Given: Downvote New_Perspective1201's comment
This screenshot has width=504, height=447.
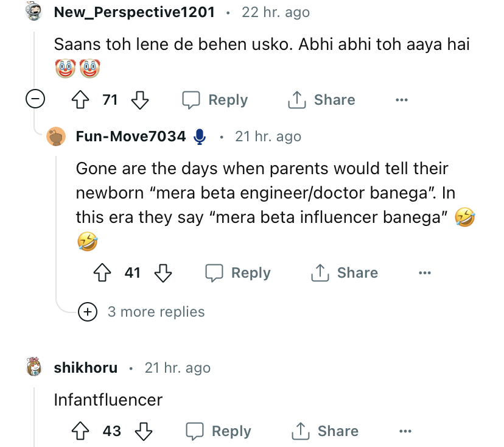Looking at the screenshot, I should tap(140, 100).
